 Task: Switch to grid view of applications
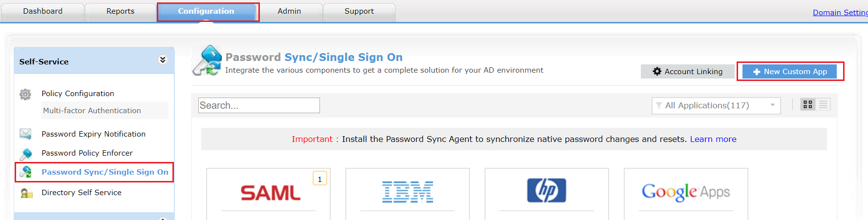[808, 104]
